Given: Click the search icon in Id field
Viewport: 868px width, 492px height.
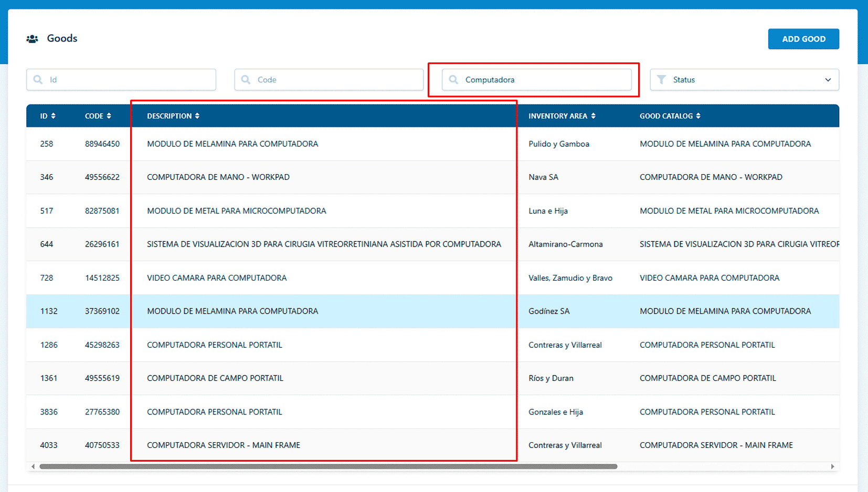Looking at the screenshot, I should pyautogui.click(x=38, y=80).
